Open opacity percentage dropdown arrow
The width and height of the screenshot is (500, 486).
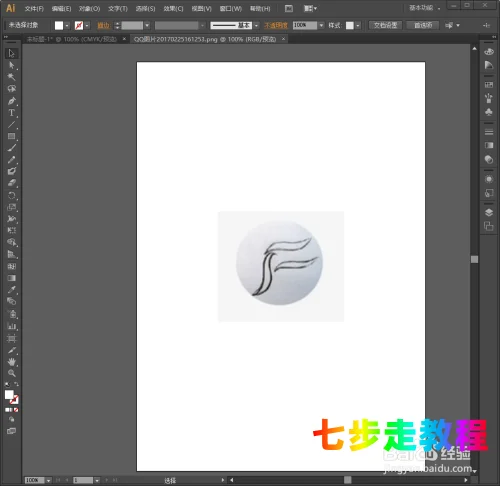[321, 25]
